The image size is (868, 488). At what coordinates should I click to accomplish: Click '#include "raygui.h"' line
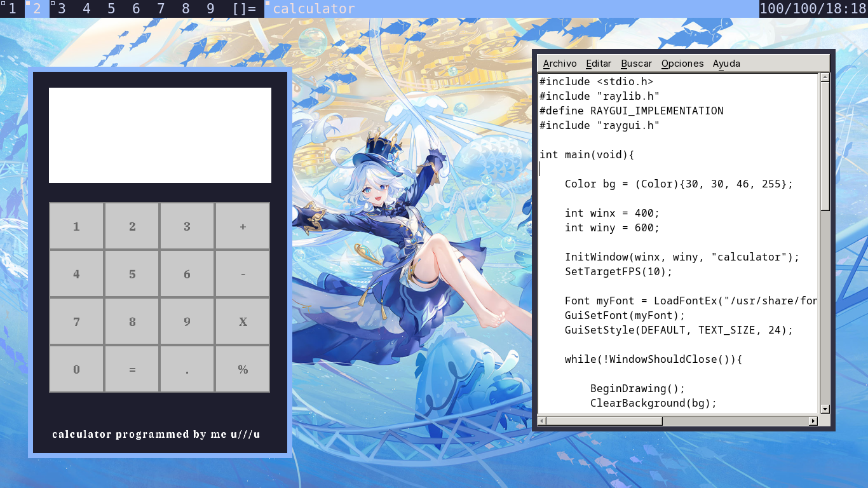click(599, 125)
